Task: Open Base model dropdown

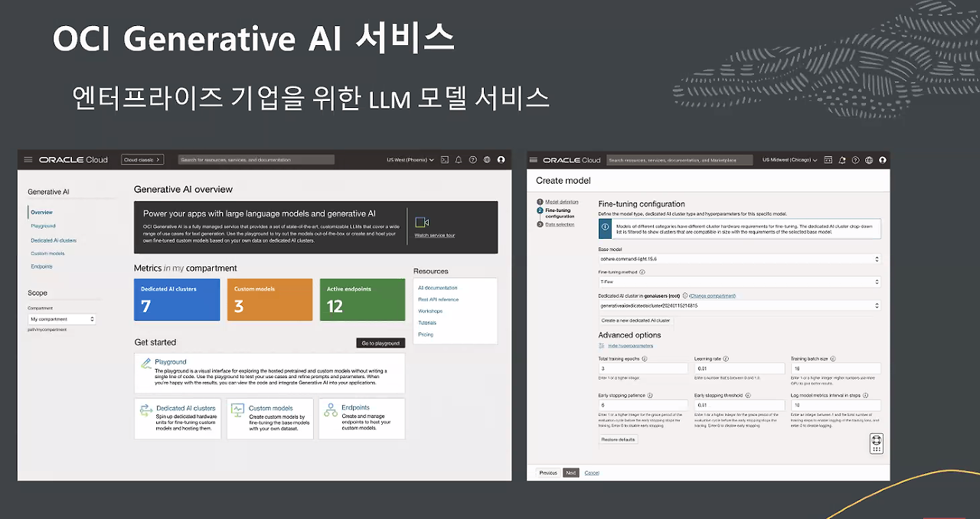Action: click(x=740, y=259)
